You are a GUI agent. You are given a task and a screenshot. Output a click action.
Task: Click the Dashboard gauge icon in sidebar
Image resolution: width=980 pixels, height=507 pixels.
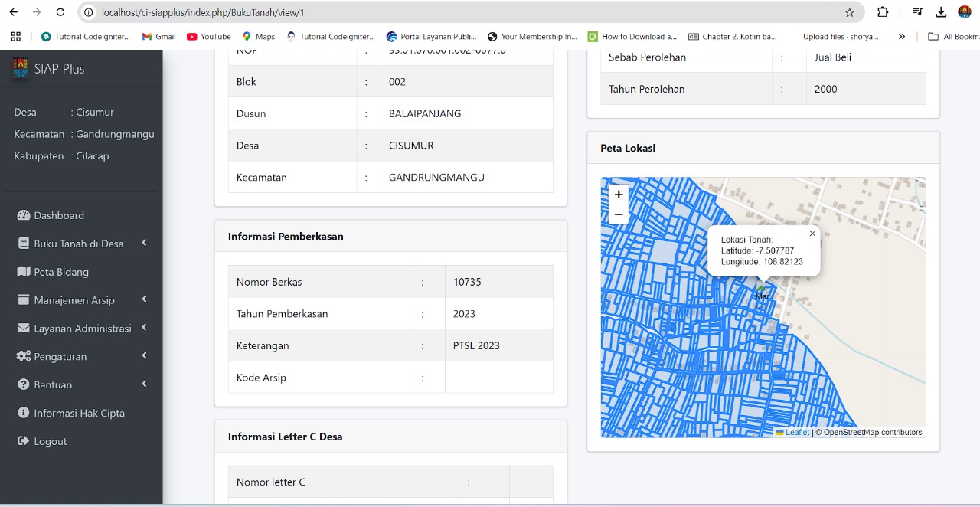[x=23, y=216]
